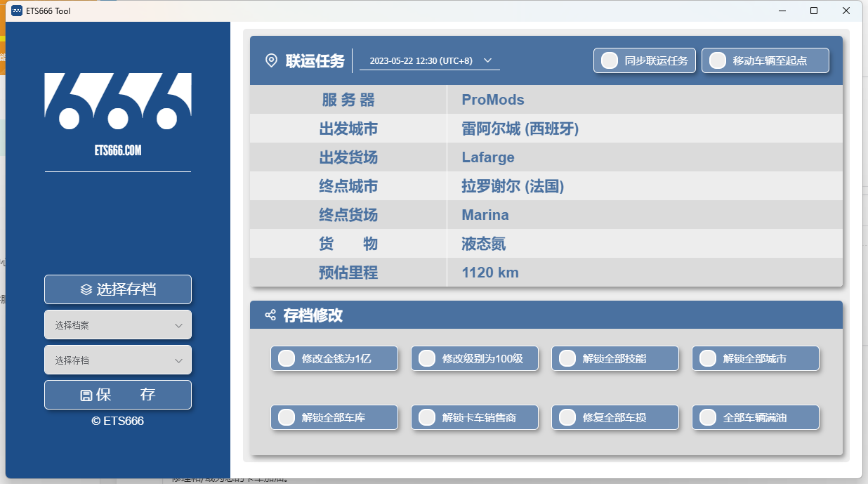This screenshot has height=484, width=868.
Task: Click the Marina destination depot value
Action: click(485, 215)
